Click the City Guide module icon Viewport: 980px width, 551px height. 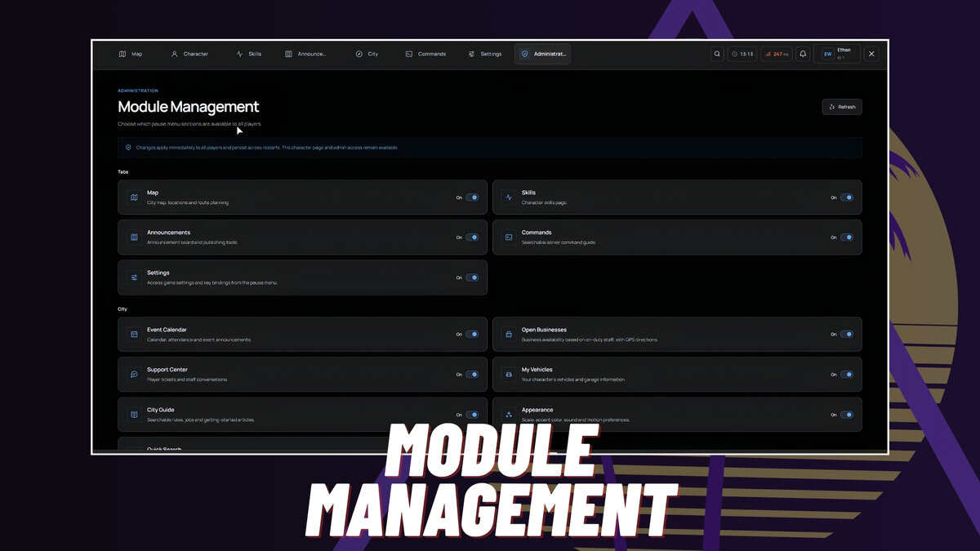click(134, 415)
